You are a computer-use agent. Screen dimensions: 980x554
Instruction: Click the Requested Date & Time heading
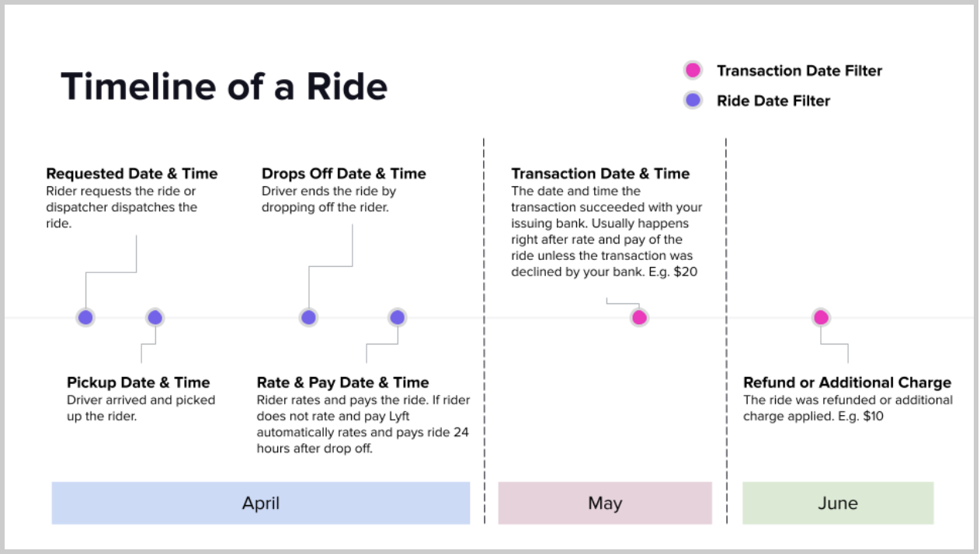coord(132,173)
